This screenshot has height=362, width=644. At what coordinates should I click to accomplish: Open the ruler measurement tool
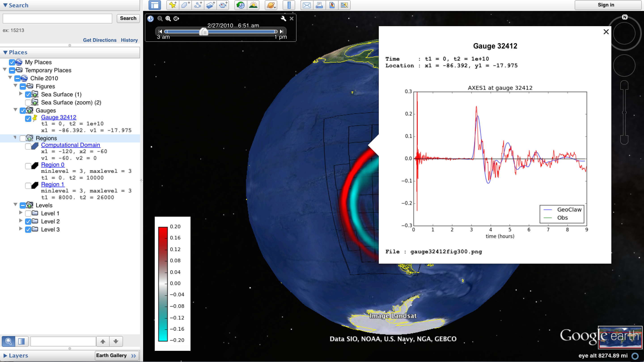click(289, 5)
